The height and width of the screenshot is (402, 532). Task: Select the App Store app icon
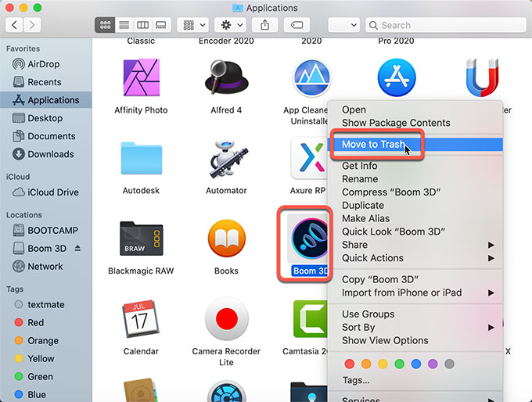[397, 77]
